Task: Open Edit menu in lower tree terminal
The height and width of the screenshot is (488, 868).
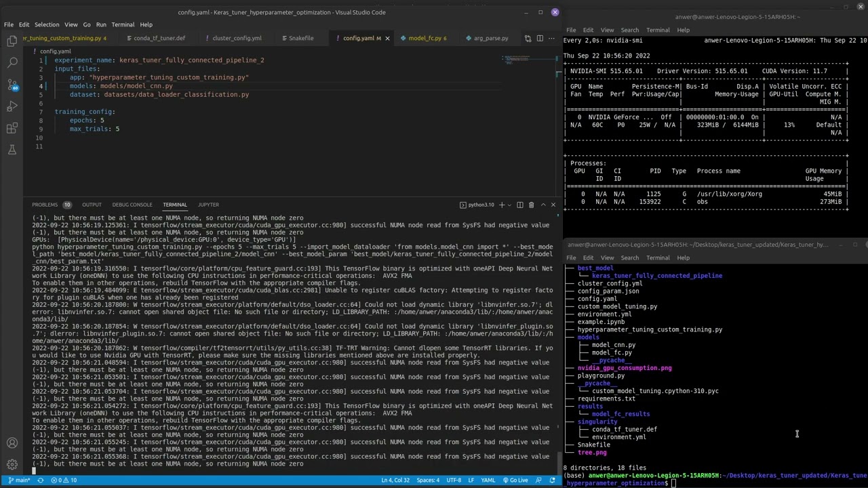Action: 588,258
